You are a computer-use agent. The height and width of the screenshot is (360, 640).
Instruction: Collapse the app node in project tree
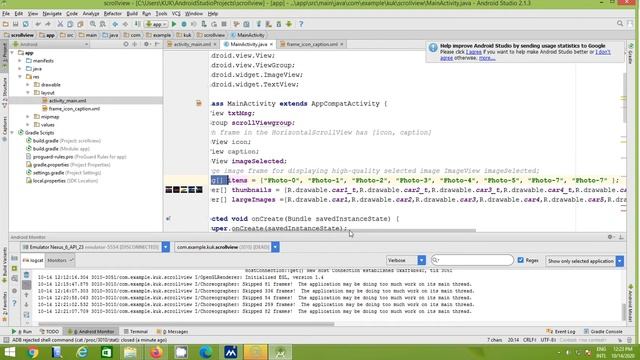point(12,53)
